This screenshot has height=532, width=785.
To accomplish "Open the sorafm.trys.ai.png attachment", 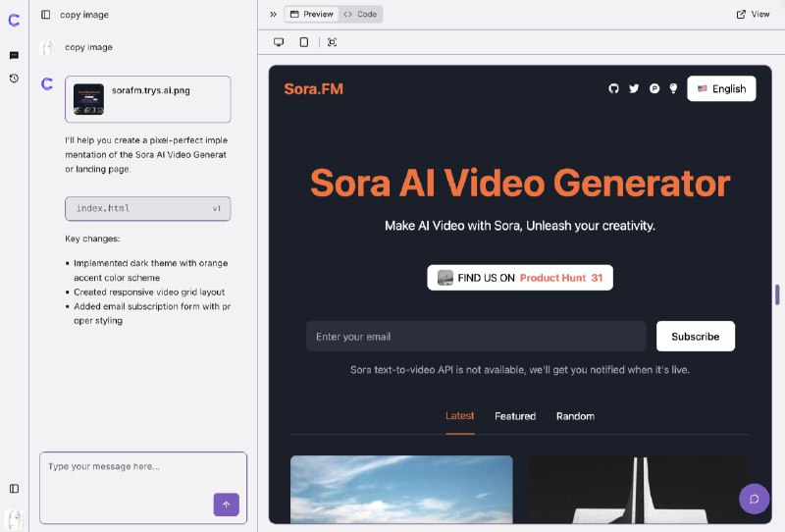I will tap(148, 99).
